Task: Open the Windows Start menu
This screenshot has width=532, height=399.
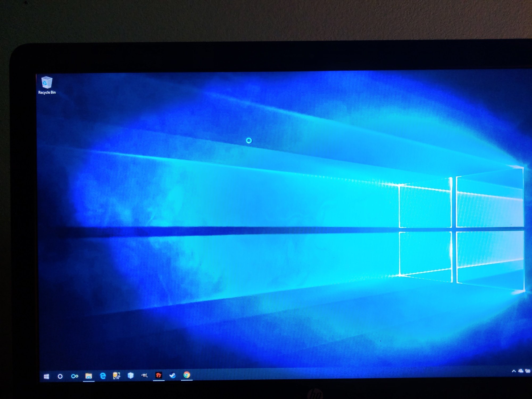Action: [x=46, y=376]
